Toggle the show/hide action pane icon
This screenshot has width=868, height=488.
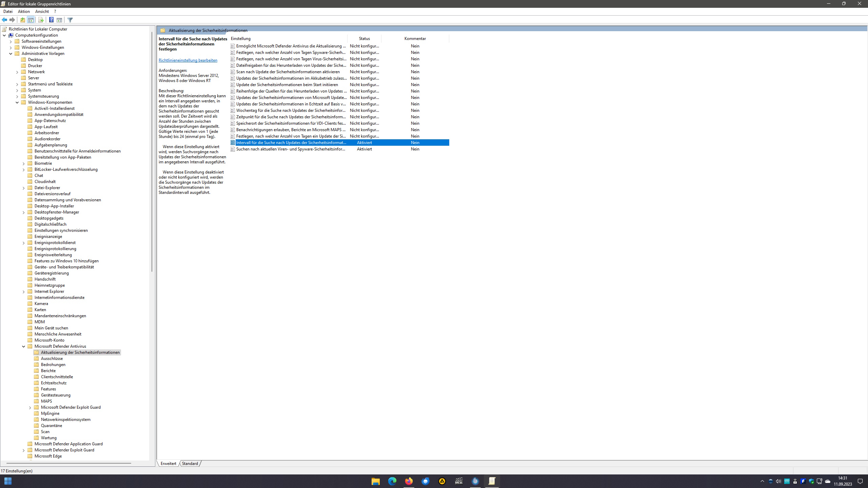coord(59,20)
